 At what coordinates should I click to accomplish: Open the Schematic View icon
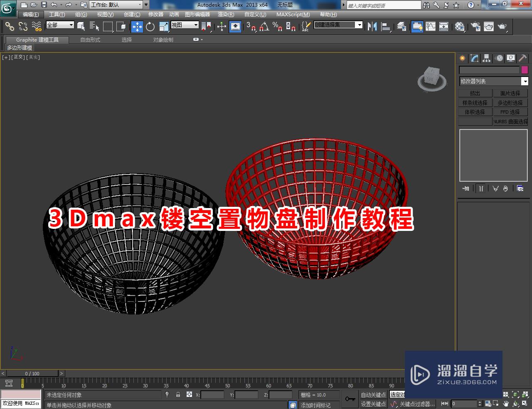(x=444, y=27)
